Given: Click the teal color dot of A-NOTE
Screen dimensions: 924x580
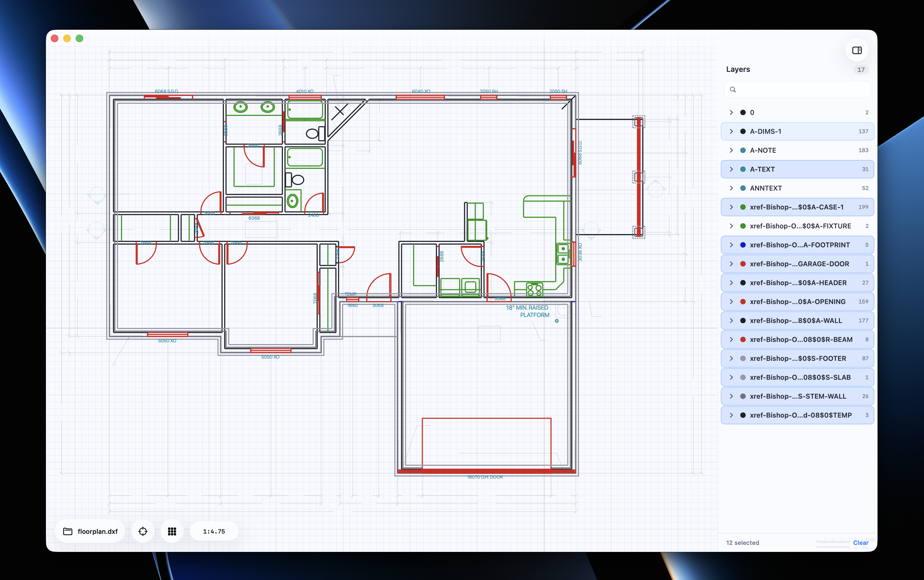Looking at the screenshot, I should point(743,150).
